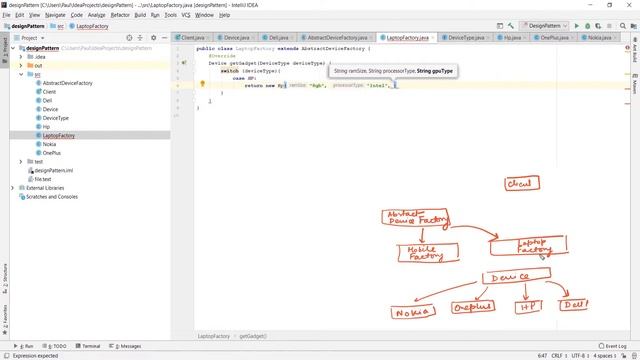Click the error indicator at the top of the editor's right stripe

tap(627, 48)
